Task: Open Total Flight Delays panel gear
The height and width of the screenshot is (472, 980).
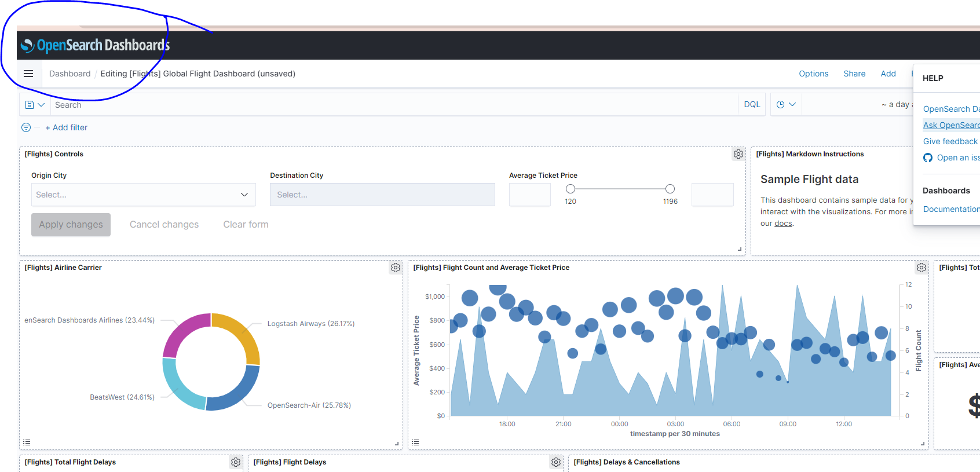Action: (236, 462)
